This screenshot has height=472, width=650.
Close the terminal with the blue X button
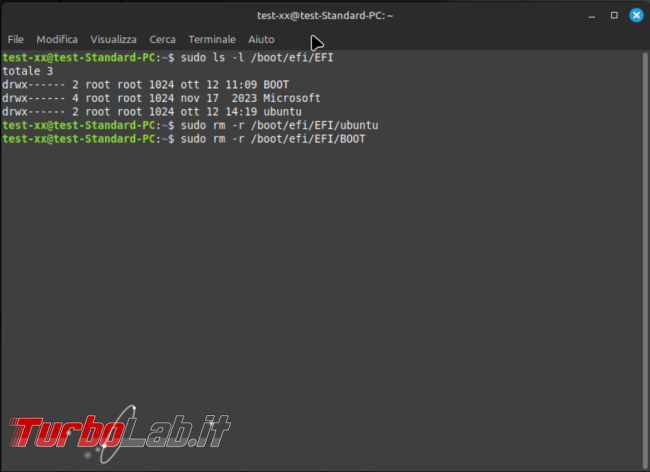tap(636, 15)
